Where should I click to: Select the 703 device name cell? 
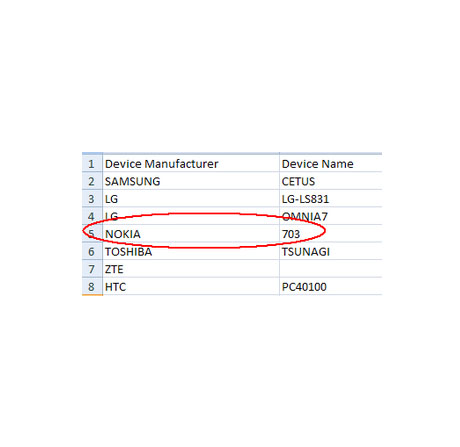[331, 234]
